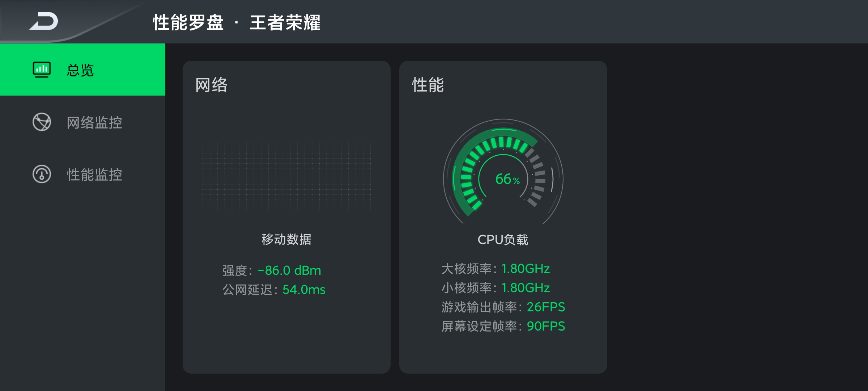Tap the 屏幕设定帧率 90FPS reading
Image resolution: width=868 pixels, height=391 pixels.
pos(503,326)
